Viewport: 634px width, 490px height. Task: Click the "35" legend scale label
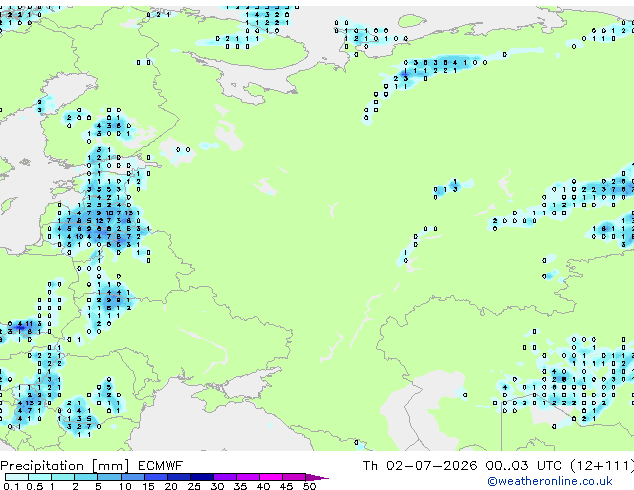click(240, 486)
